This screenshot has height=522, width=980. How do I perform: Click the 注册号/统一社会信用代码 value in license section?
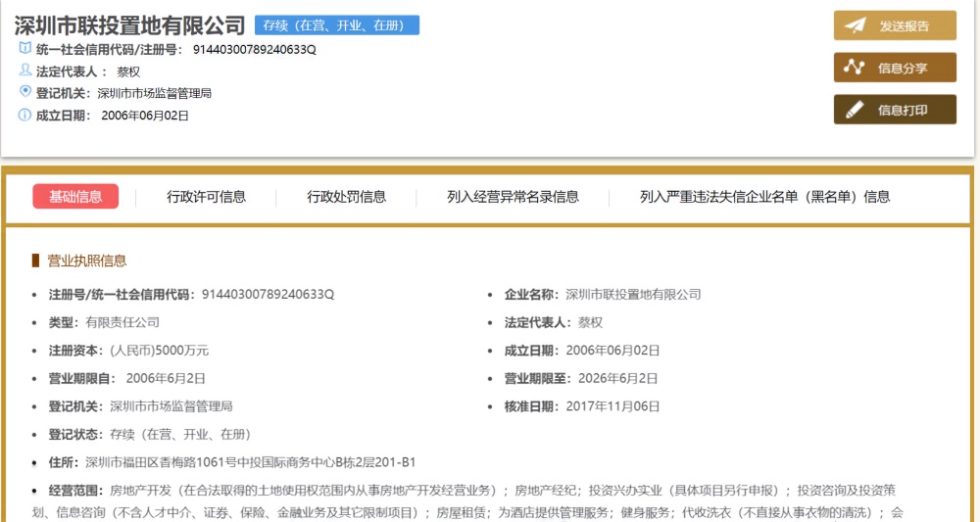point(269,294)
